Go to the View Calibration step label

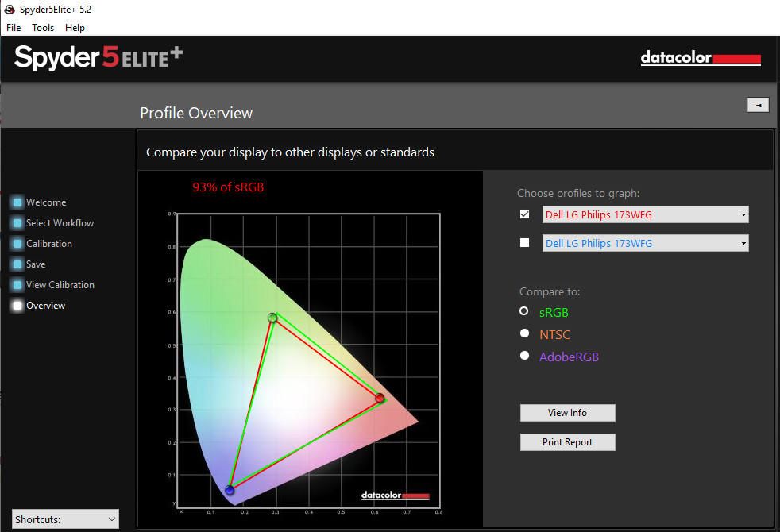tap(60, 285)
